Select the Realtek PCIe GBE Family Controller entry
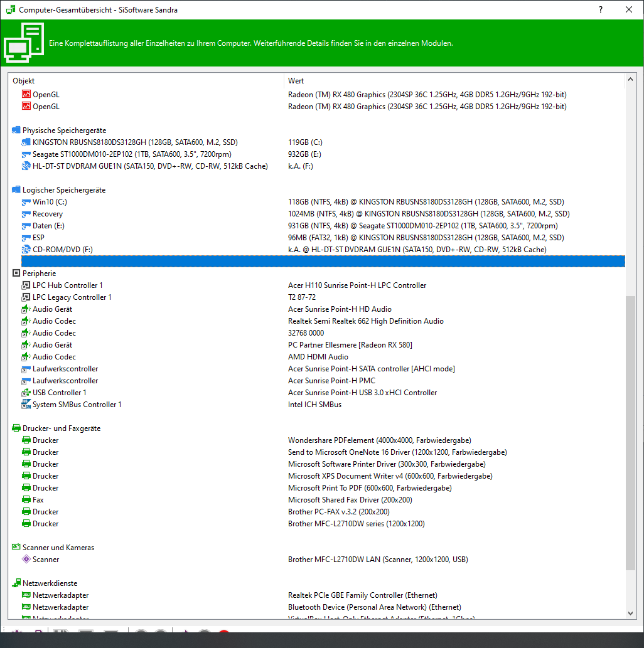The width and height of the screenshot is (644, 648). 362,595
